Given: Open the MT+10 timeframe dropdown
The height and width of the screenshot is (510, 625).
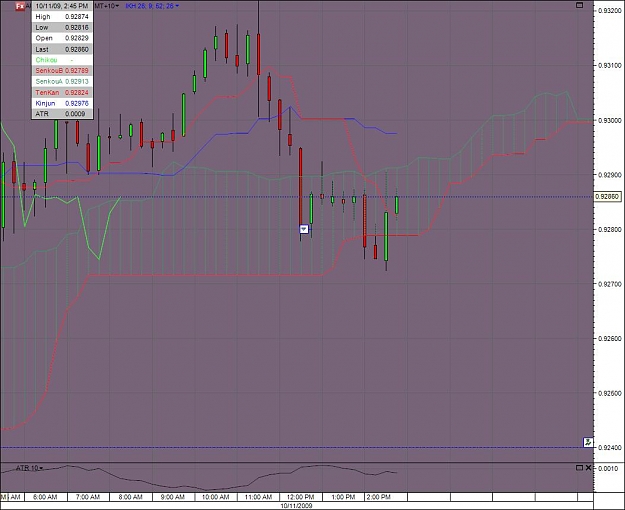Looking at the screenshot, I should point(106,6).
